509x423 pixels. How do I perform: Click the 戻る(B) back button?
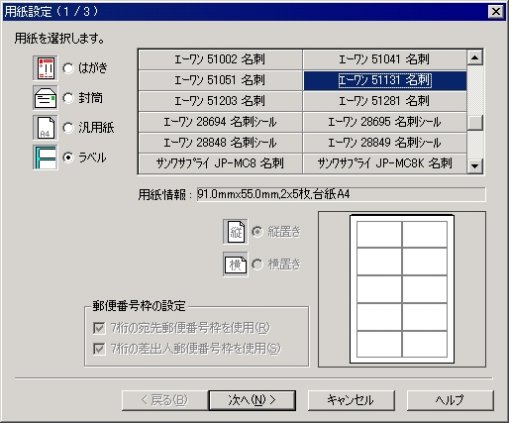click(x=164, y=400)
